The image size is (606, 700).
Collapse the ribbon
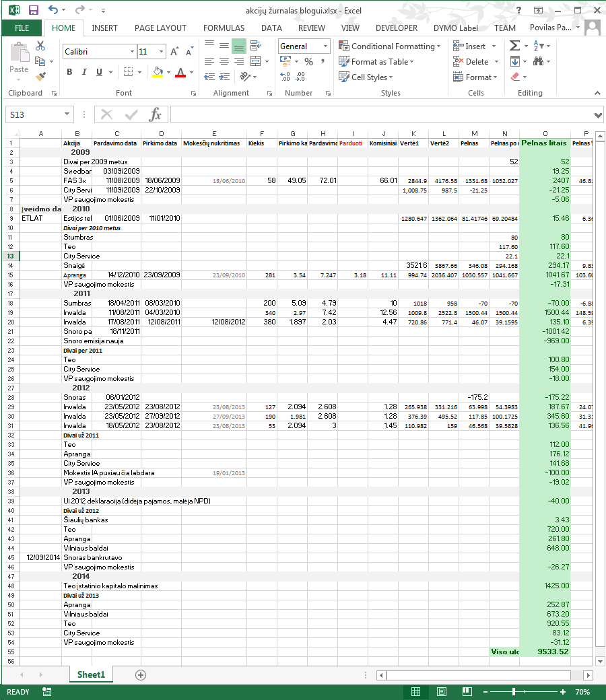click(x=597, y=93)
